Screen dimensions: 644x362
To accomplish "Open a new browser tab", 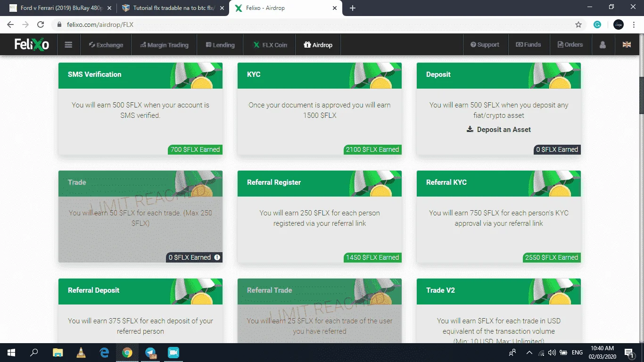I will 353,8.
